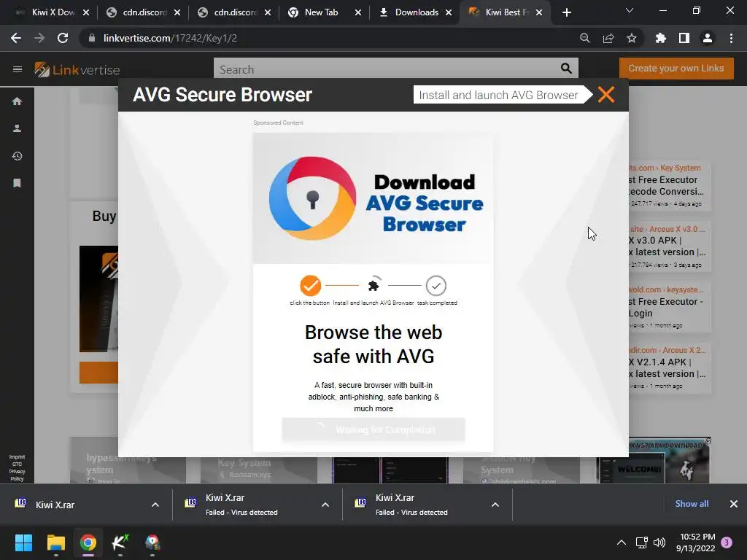Click the Waiting for Completion button
Viewport: 747px width, 560px height.
[x=373, y=429]
